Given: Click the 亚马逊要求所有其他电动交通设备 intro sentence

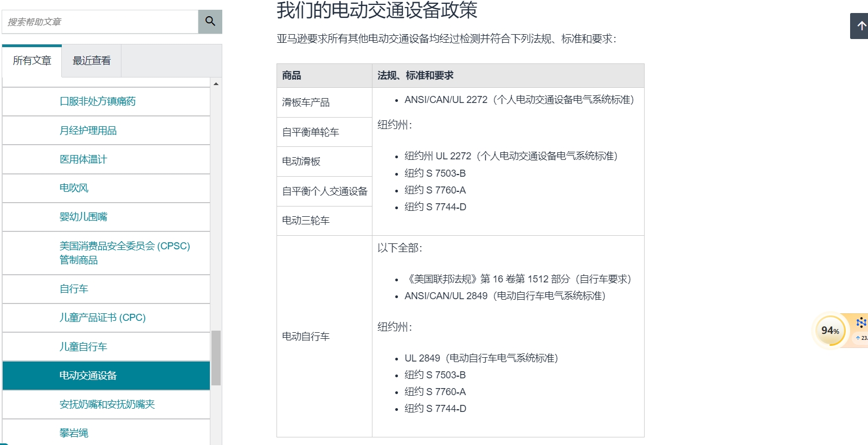Looking at the screenshot, I should click(x=447, y=39).
